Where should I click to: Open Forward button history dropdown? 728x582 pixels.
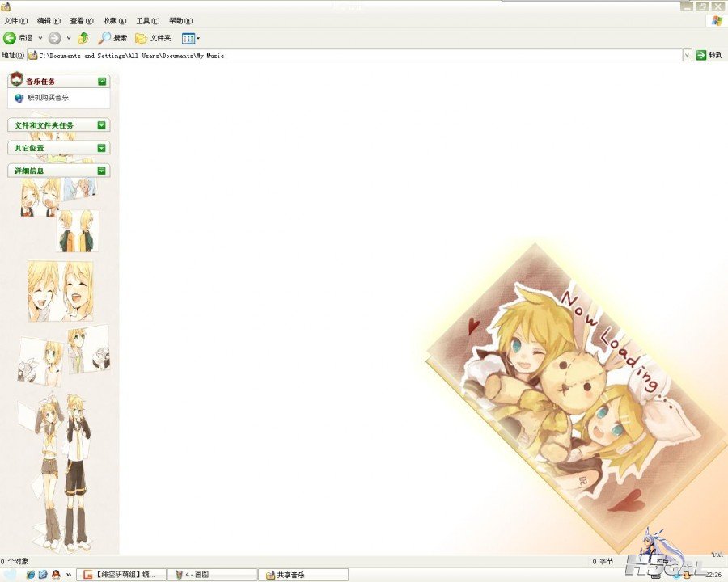[x=69, y=38]
